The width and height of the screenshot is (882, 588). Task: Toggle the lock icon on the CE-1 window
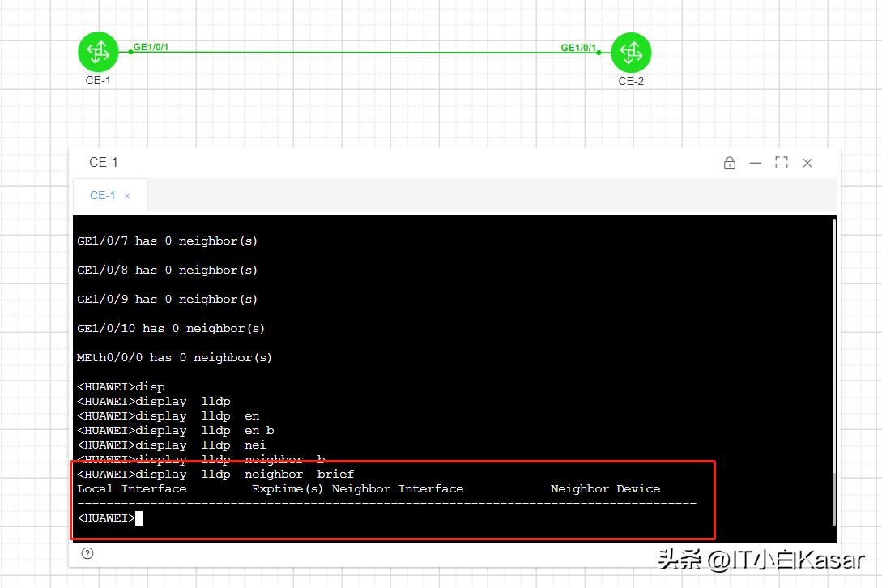[x=729, y=163]
